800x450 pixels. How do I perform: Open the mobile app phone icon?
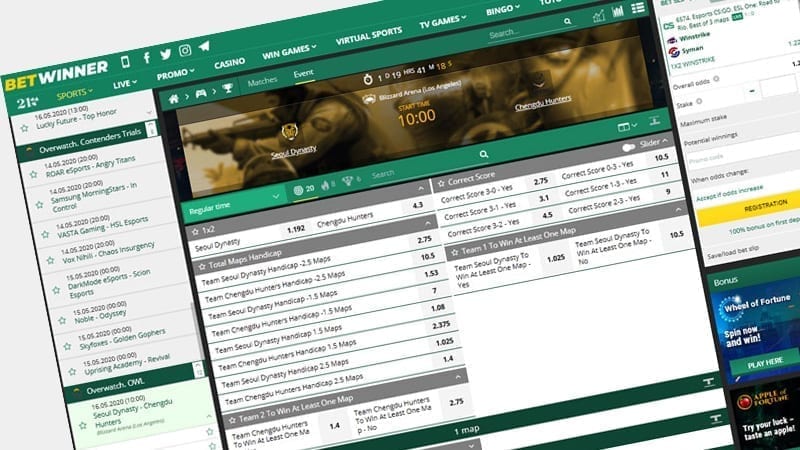pos(125,62)
